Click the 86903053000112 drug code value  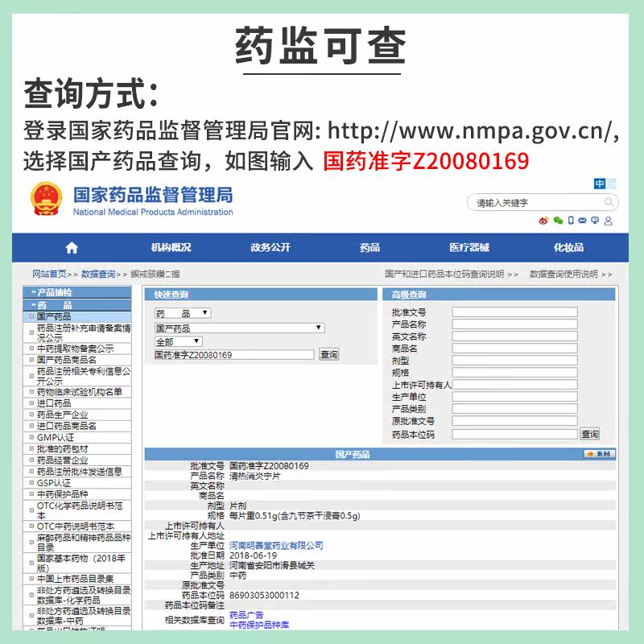point(264,596)
